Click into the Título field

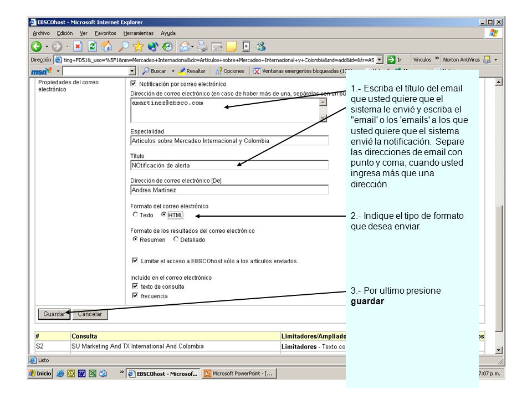pyautogui.click(x=229, y=165)
